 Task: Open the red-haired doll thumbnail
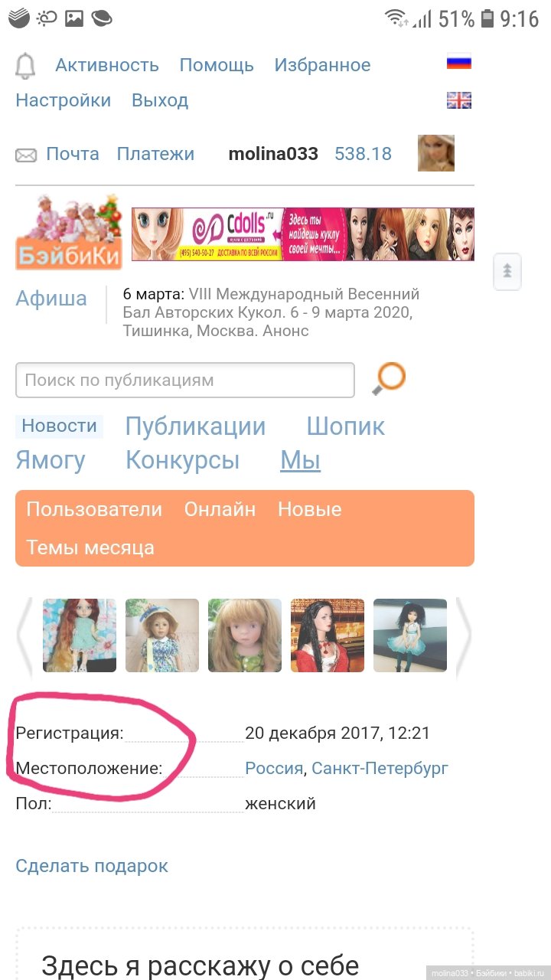coord(80,635)
